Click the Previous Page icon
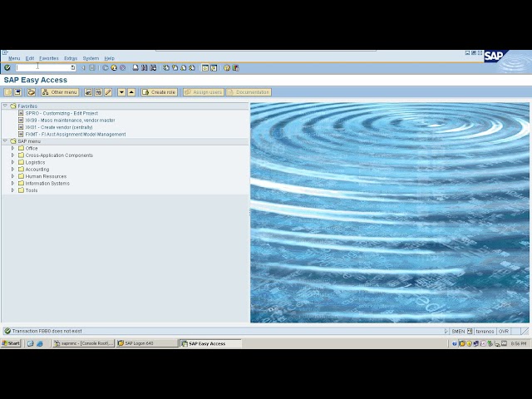Screen dimensions: 532x399 point(175,68)
